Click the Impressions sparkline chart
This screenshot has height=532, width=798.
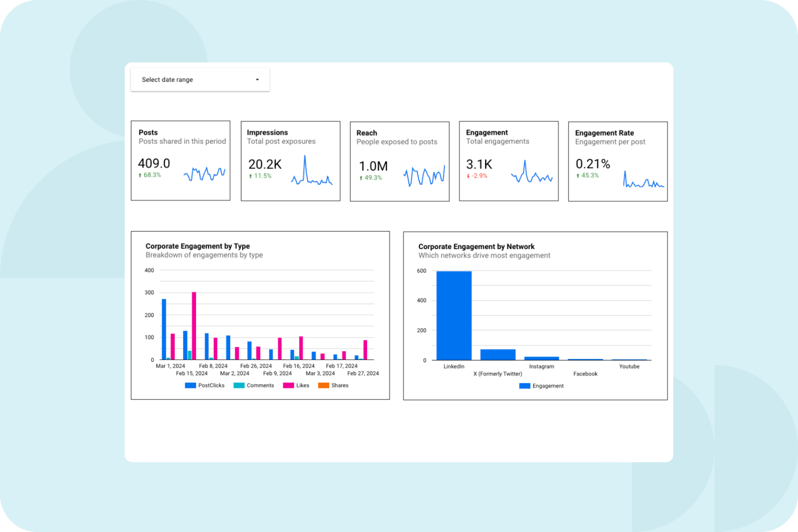pos(311,174)
